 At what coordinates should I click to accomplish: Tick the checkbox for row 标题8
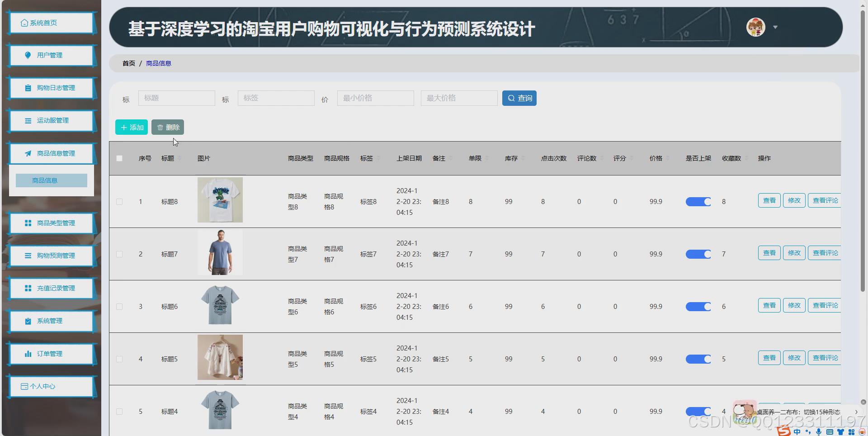119,202
